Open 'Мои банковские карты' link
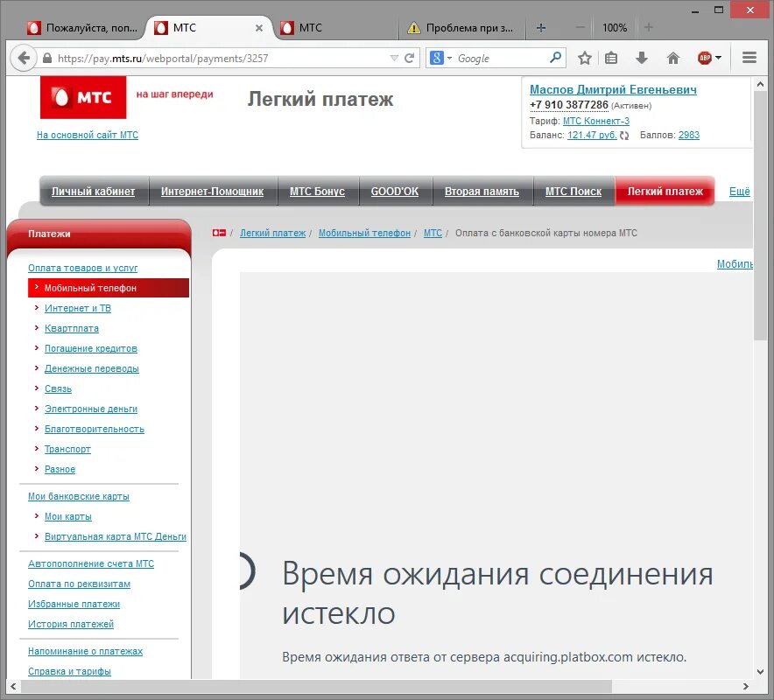The height and width of the screenshot is (700, 774). point(79,496)
